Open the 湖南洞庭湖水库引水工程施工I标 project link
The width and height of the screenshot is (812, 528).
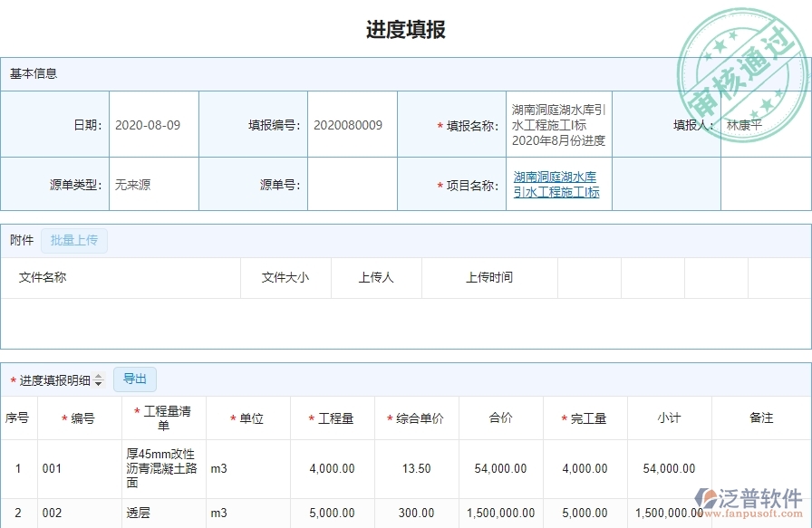click(x=557, y=183)
